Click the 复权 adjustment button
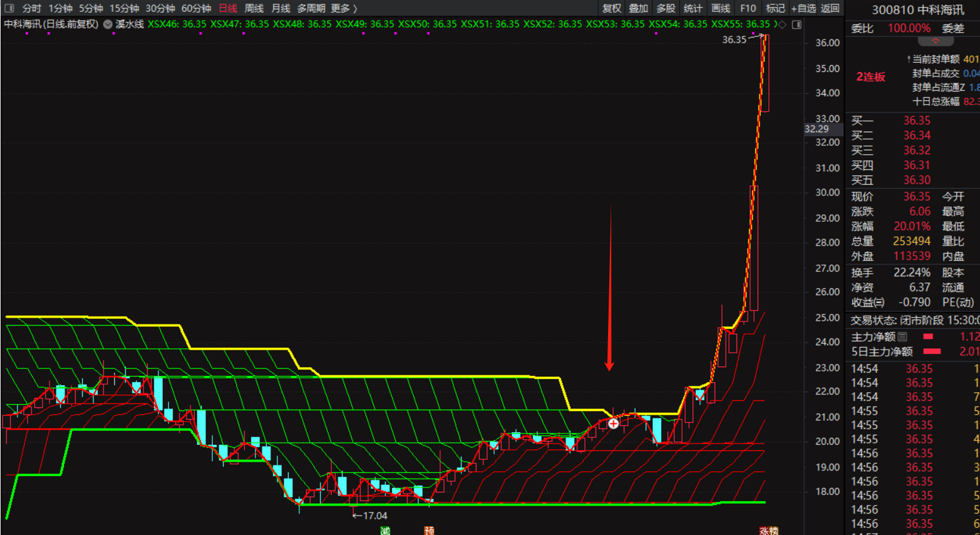980x535 pixels. click(612, 8)
